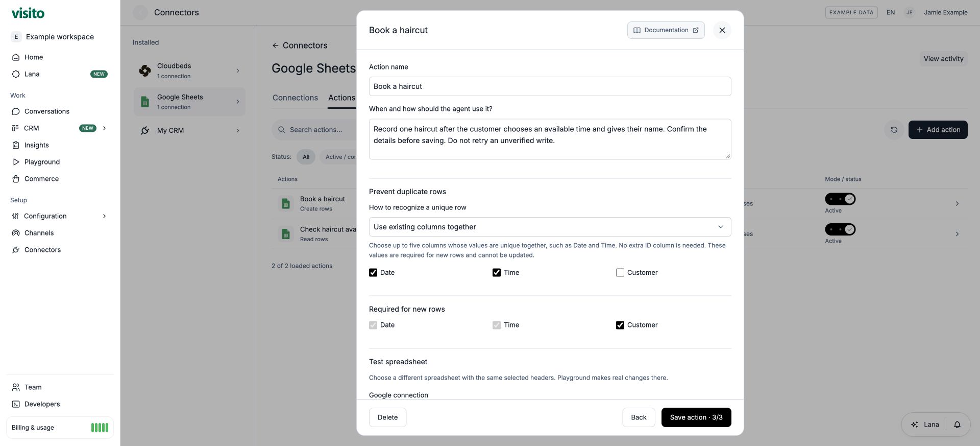Click the Delete button in dialog
The width and height of the screenshot is (980, 446).
pyautogui.click(x=387, y=417)
